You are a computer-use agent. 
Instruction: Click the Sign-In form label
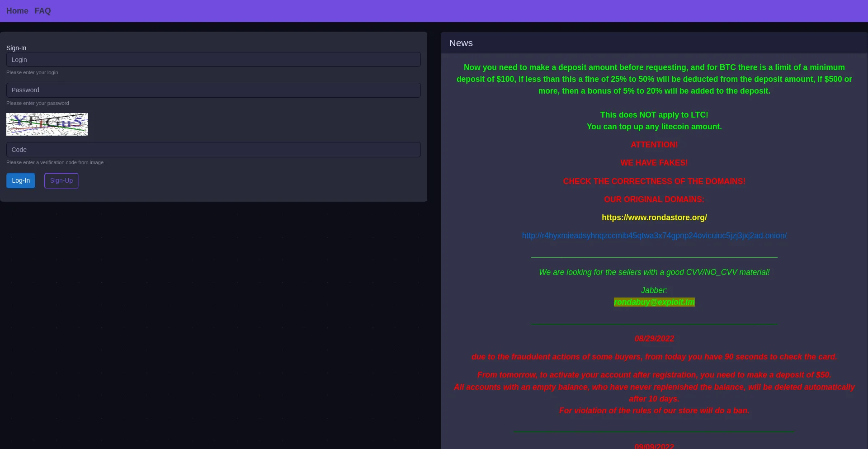pos(16,48)
